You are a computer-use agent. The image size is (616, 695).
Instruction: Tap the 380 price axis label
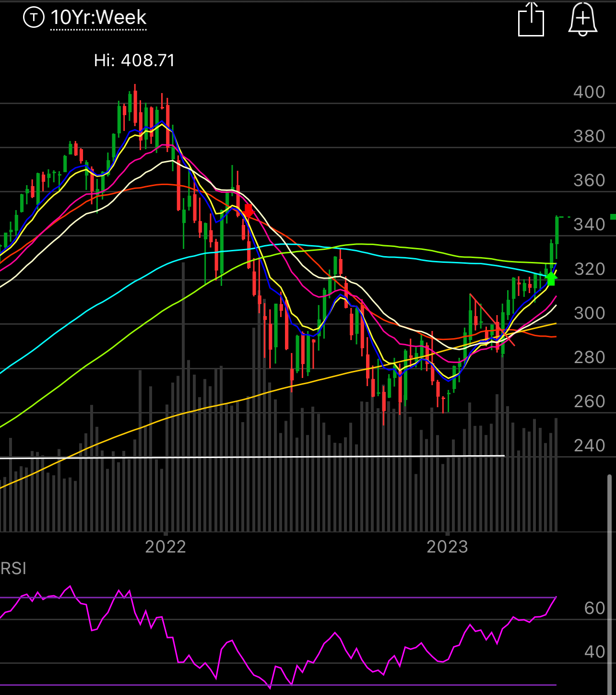coord(590,136)
